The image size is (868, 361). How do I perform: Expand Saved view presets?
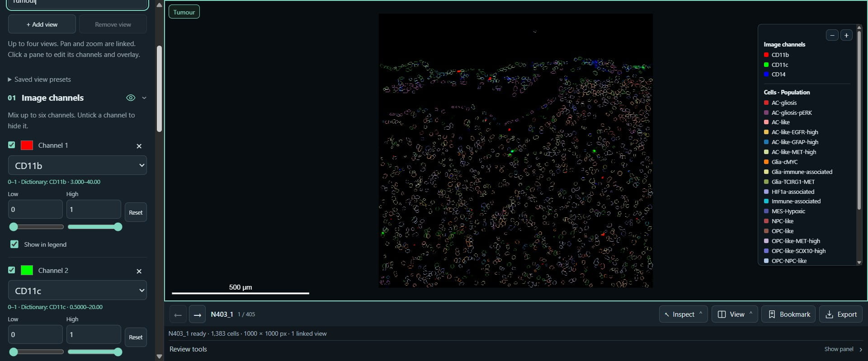[39, 80]
